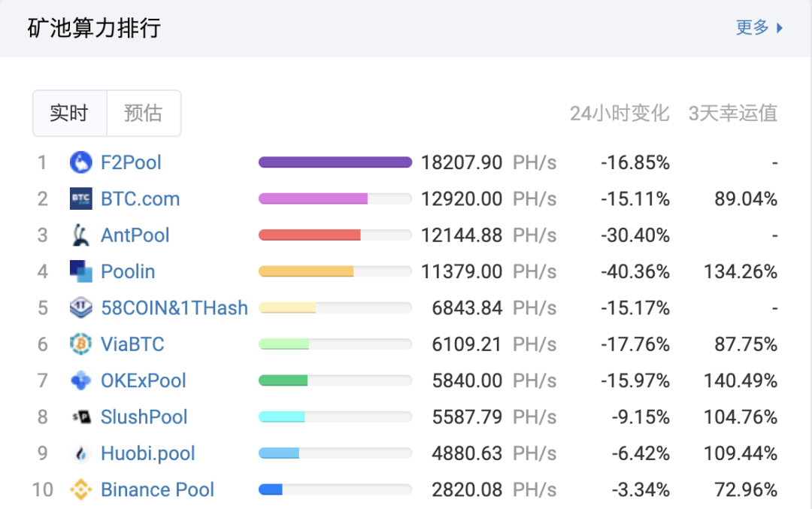Click the SlushPool logo icon
The image size is (812, 509).
pos(80,417)
